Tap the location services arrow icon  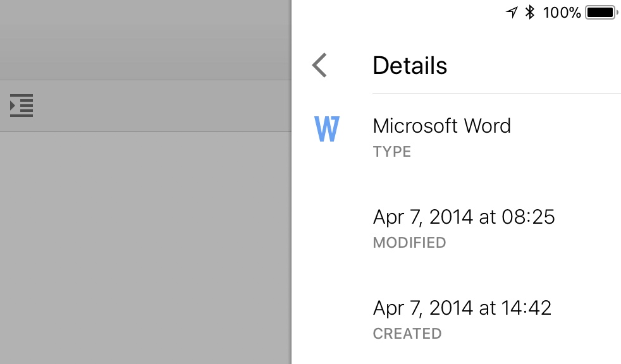coord(512,12)
